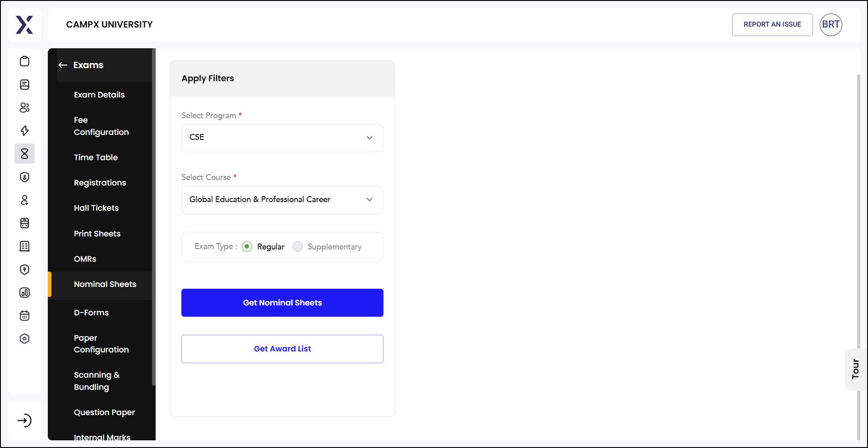Click the Apply Filters heading
Viewport: 868px width, 448px height.
pos(208,79)
